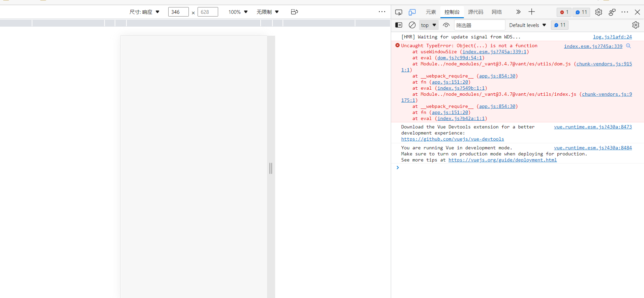644x298 pixels.
Task: Select the 'Uncaught TypeError' message text
Action: pos(469,46)
